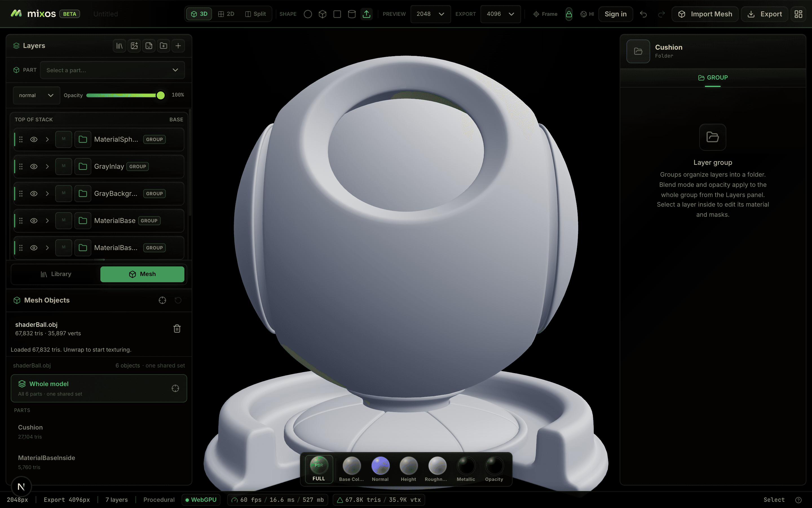The height and width of the screenshot is (508, 812).
Task: Select the Normal channel view
Action: click(380, 469)
